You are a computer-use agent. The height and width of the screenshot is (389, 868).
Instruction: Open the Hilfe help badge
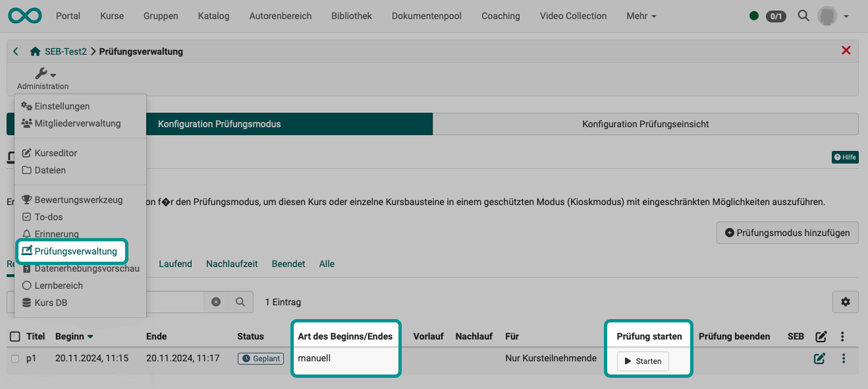coord(844,157)
